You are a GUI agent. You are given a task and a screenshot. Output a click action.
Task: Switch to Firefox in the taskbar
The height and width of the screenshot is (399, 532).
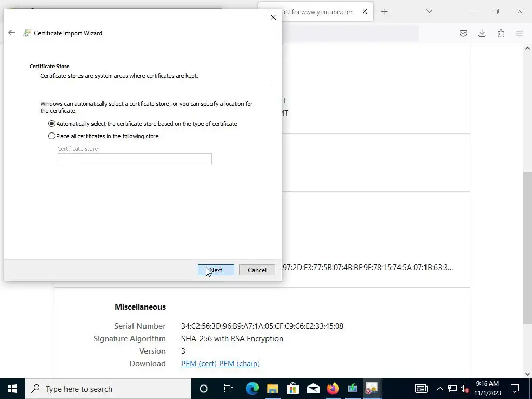[x=333, y=389]
